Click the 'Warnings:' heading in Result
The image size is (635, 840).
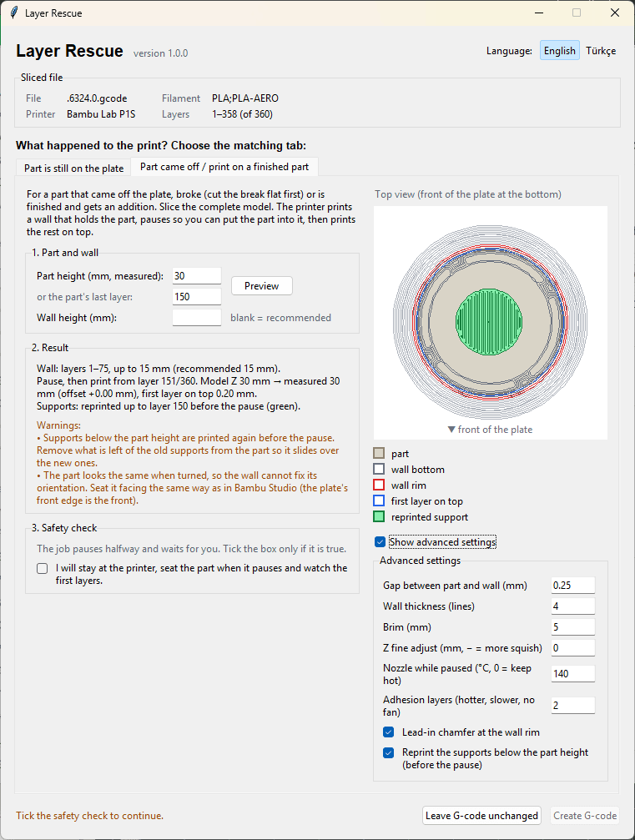59,425
